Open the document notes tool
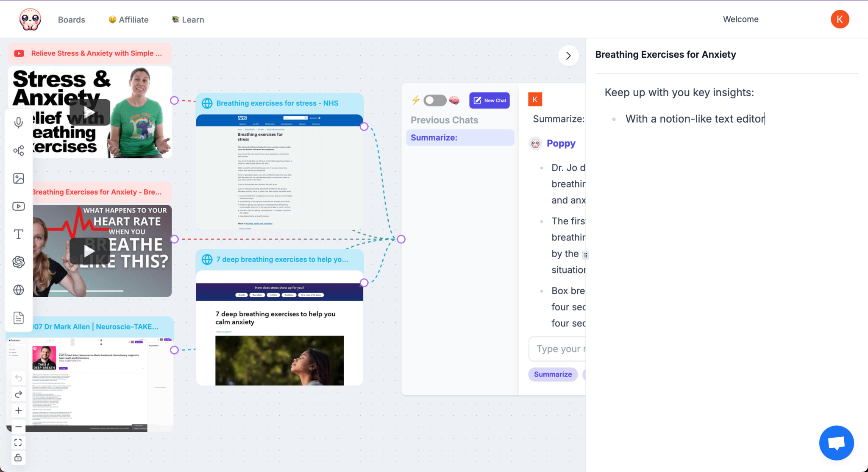 19,317
